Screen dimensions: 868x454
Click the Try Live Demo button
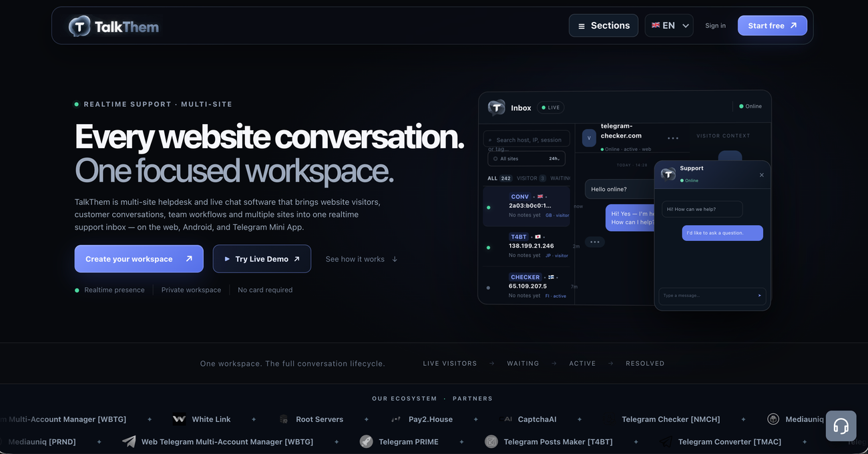[x=262, y=258]
